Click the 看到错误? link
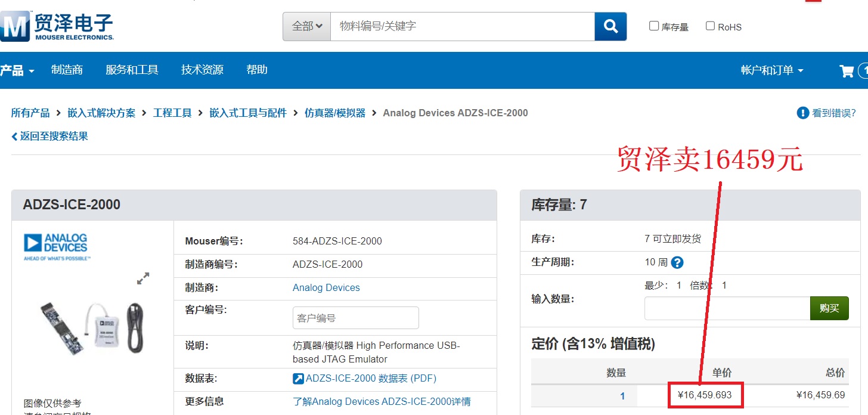Image resolution: width=868 pixels, height=415 pixels. [834, 113]
